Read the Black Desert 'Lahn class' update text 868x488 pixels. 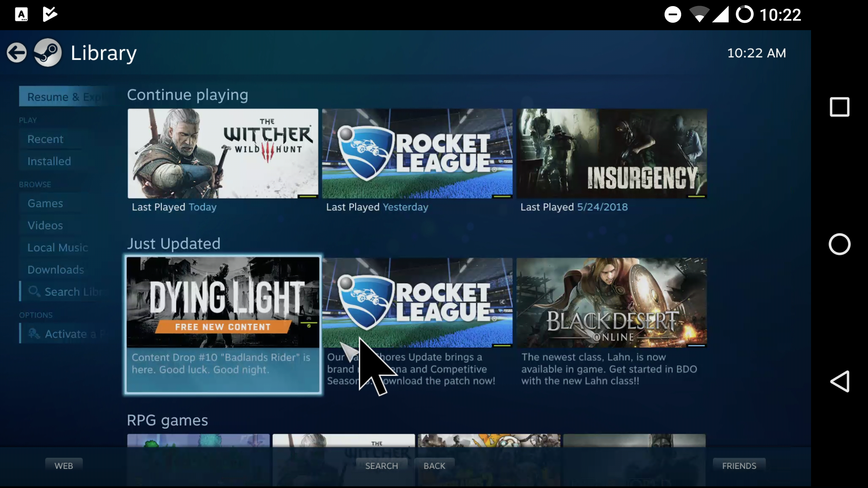point(609,369)
